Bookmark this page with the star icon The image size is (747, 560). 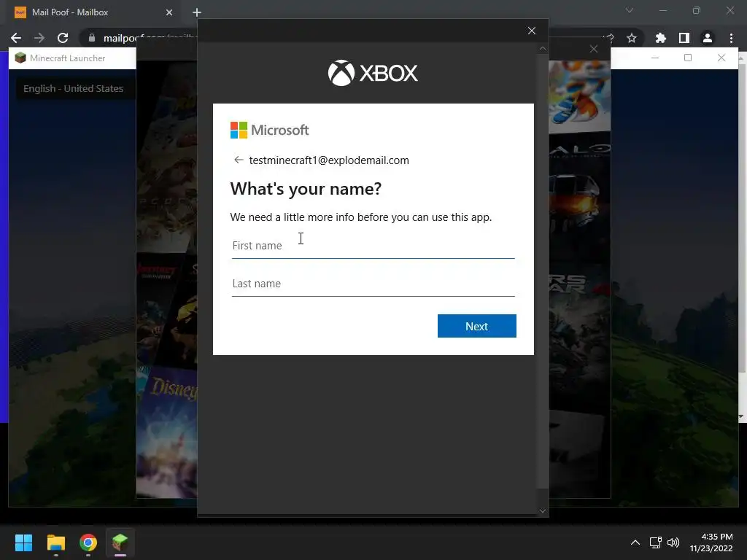(632, 38)
